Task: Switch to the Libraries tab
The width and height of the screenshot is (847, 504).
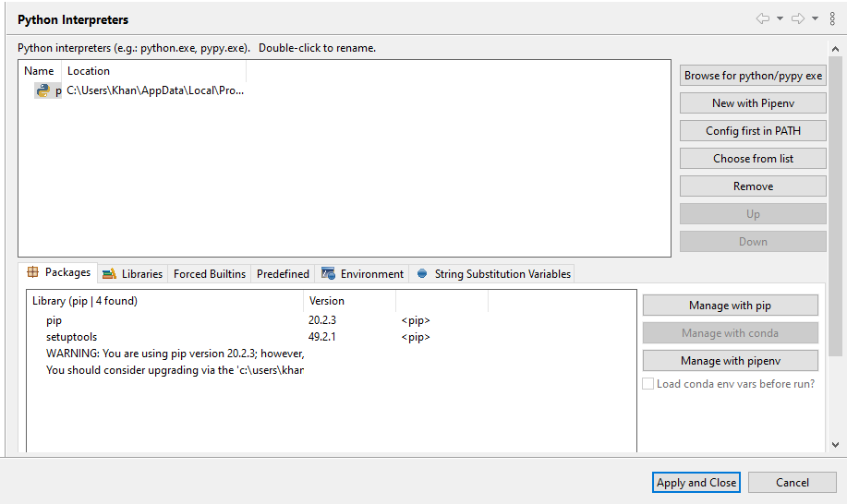Action: click(x=132, y=273)
